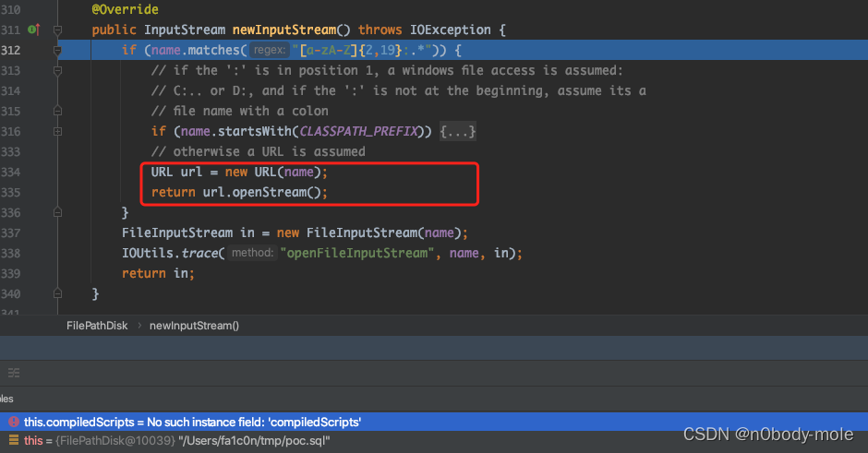This screenshot has width=868, height=453.
Task: Collapse the comment block fold on line 313
Action: [57, 71]
